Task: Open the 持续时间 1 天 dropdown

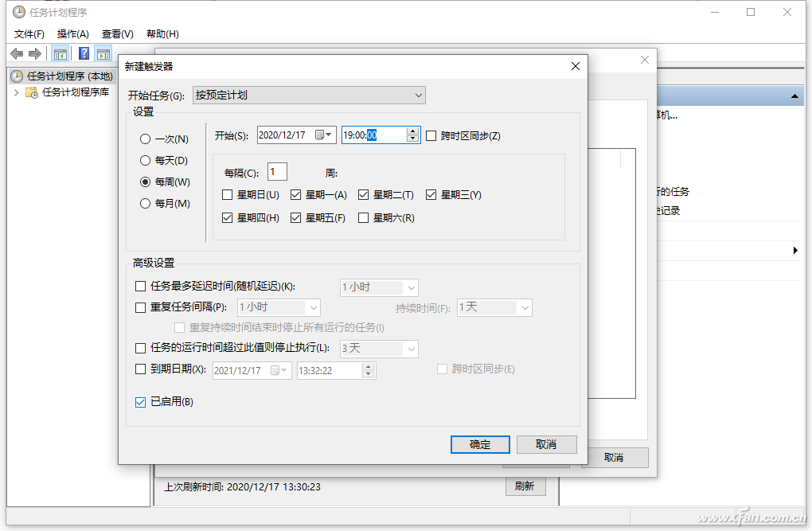Action: [x=494, y=308]
